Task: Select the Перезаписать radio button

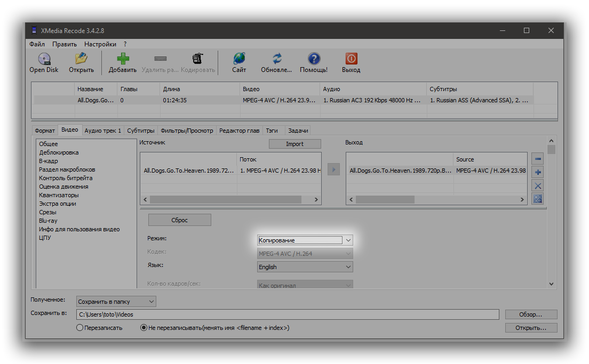Action: (80, 328)
